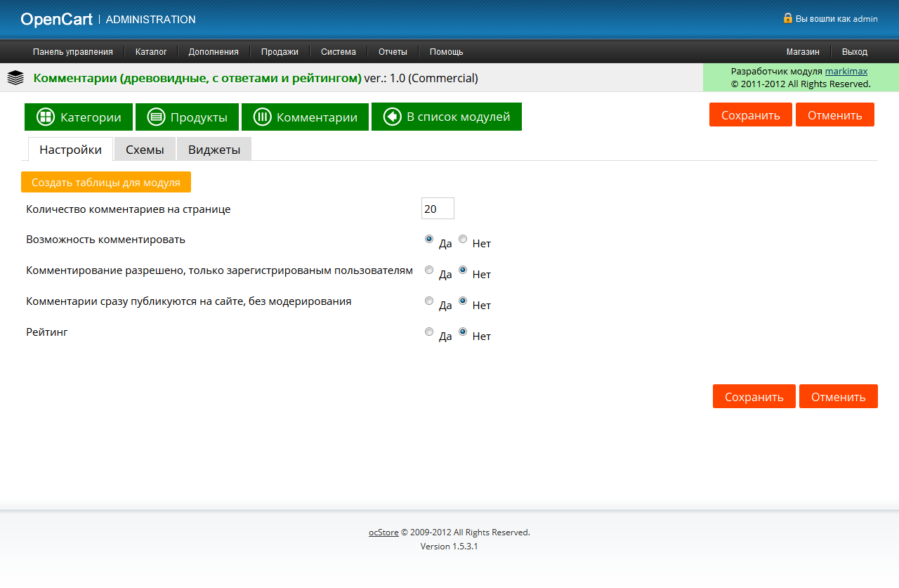Image resolution: width=899 pixels, height=588 pixels.
Task: Select Да for publishing without moderation
Action: click(x=429, y=301)
